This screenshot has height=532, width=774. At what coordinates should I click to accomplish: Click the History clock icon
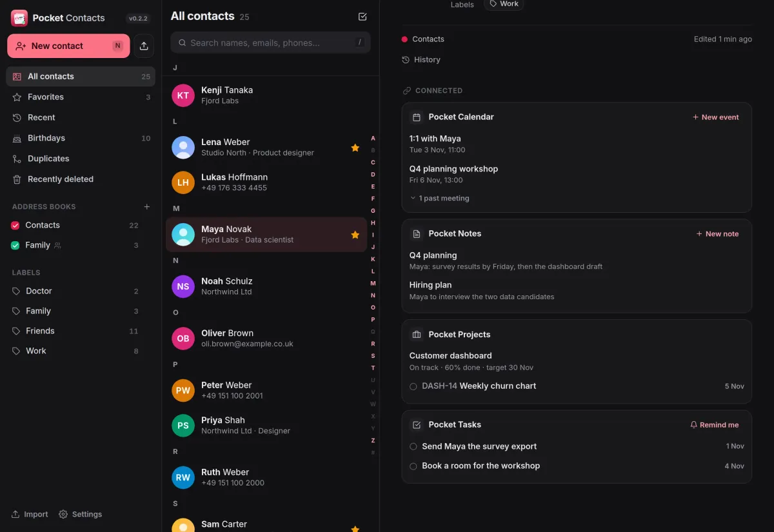tap(406, 60)
